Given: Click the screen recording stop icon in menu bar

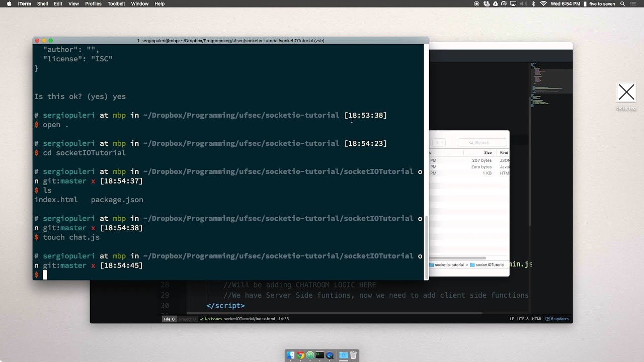Looking at the screenshot, I should pos(476,4).
